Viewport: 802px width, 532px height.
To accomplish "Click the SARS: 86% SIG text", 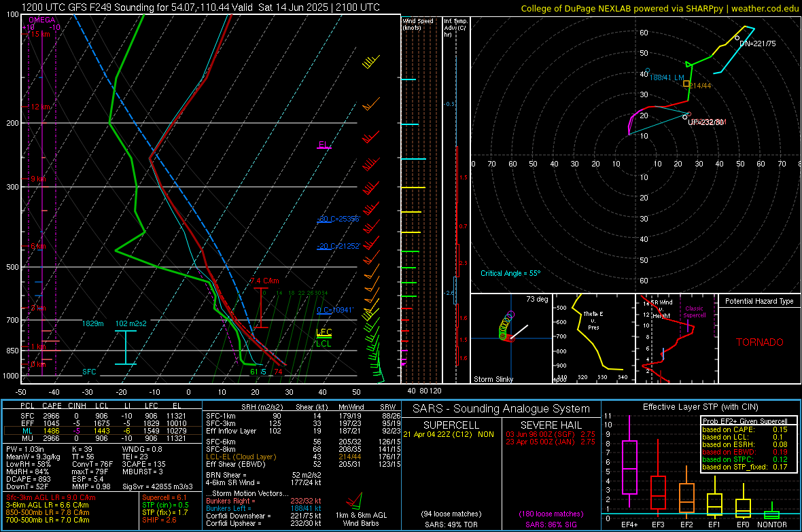I will click(551, 525).
